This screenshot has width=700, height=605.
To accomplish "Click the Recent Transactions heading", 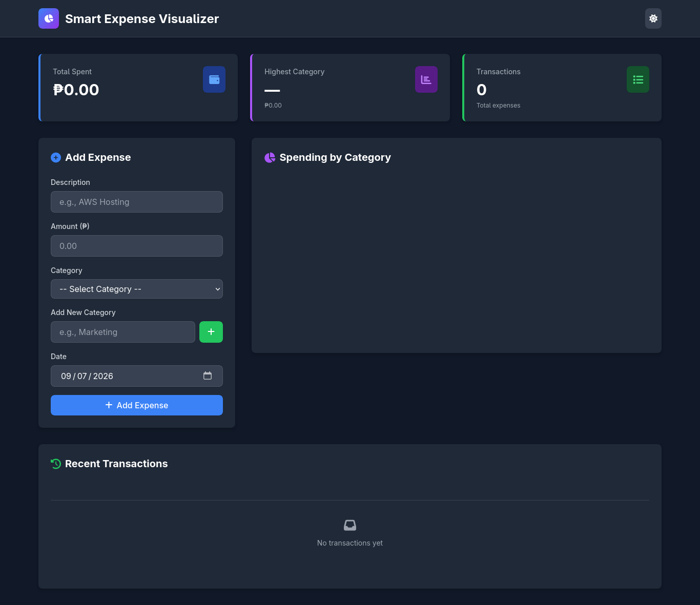I will click(x=116, y=464).
